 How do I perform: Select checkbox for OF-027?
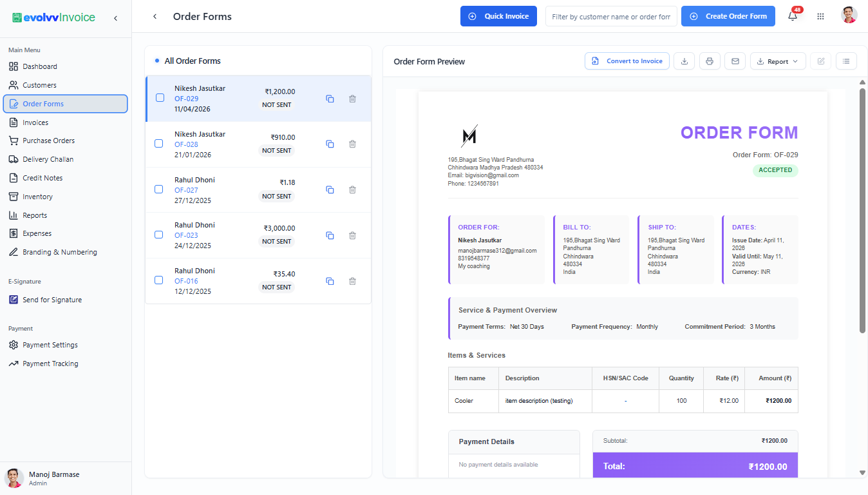coord(159,189)
